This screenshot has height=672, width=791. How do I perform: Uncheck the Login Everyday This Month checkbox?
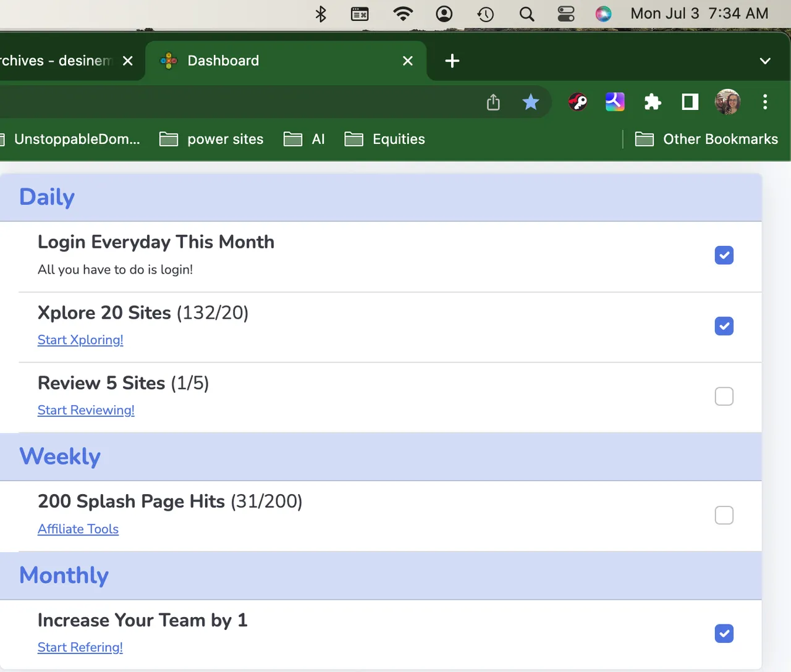[x=724, y=255]
